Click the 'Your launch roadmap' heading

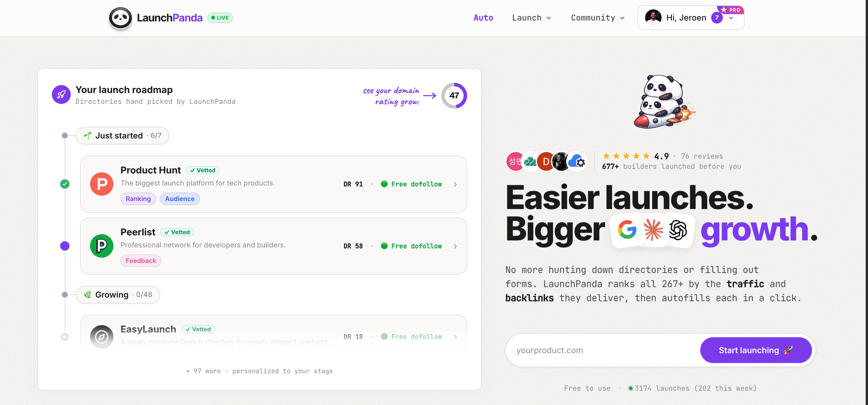(x=124, y=90)
